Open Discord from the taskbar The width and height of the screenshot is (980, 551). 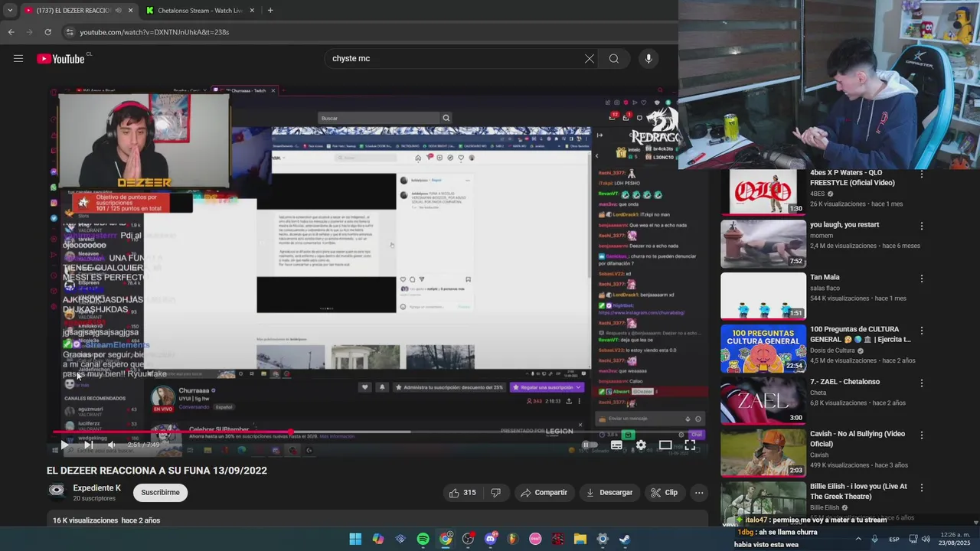(491, 539)
